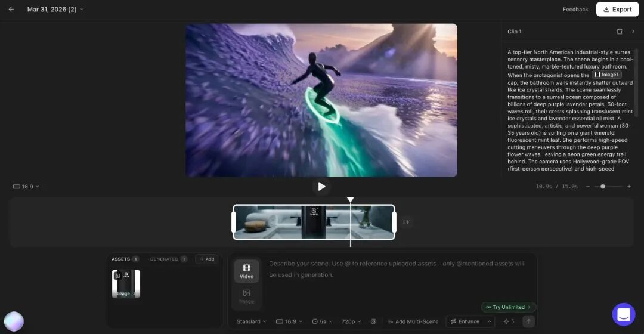Submit the prompt with the up-arrow button
Screen dimensions: 644x334
click(528, 321)
